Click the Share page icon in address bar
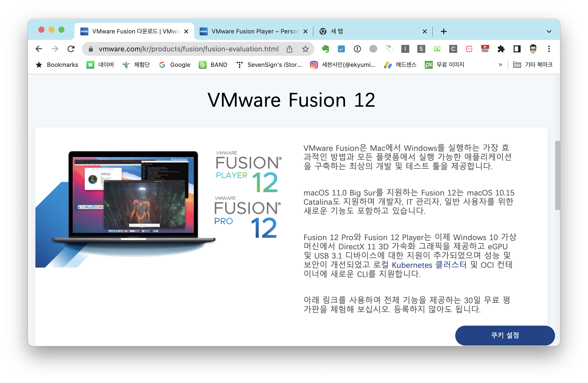The height and width of the screenshot is (383, 588). 290,49
